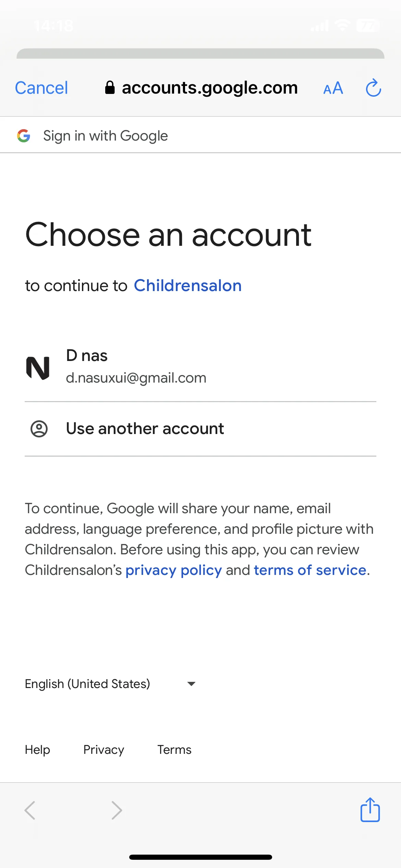
Task: Open the Childrensalon link
Action: click(x=188, y=286)
